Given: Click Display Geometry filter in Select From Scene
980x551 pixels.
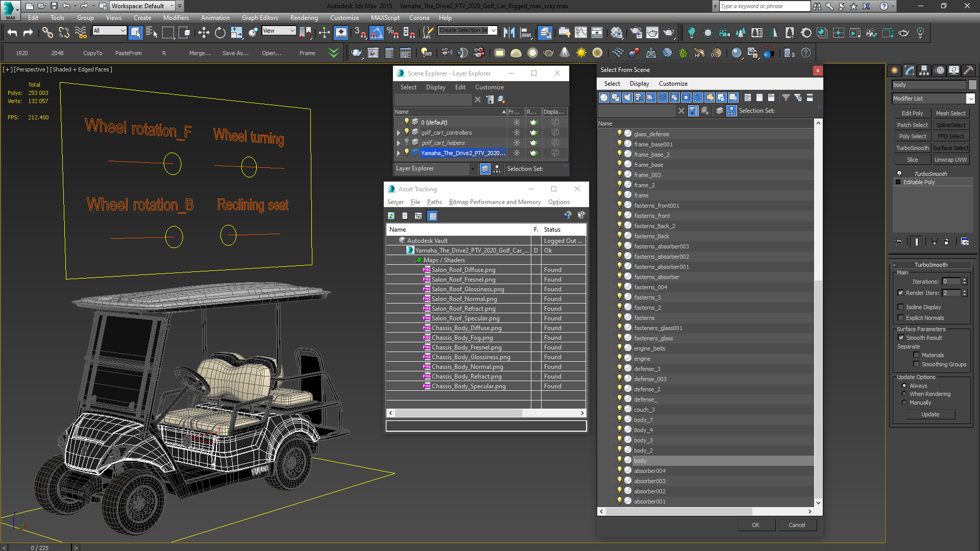Looking at the screenshot, I should point(604,97).
